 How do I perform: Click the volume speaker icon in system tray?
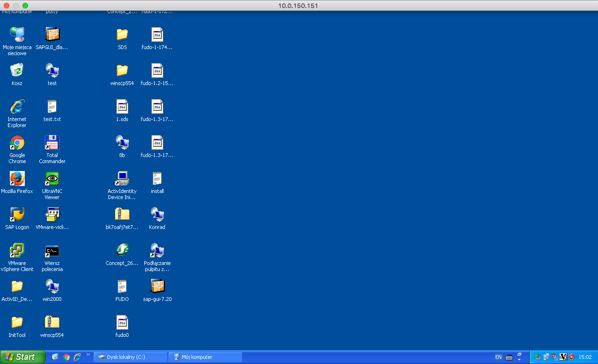click(x=554, y=357)
